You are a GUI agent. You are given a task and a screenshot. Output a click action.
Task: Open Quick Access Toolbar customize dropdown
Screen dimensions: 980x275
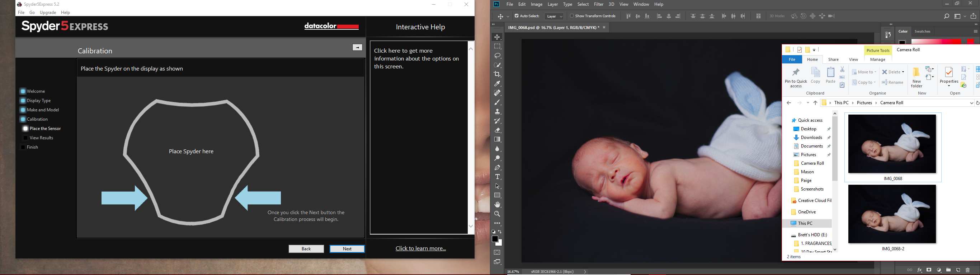[x=814, y=50]
